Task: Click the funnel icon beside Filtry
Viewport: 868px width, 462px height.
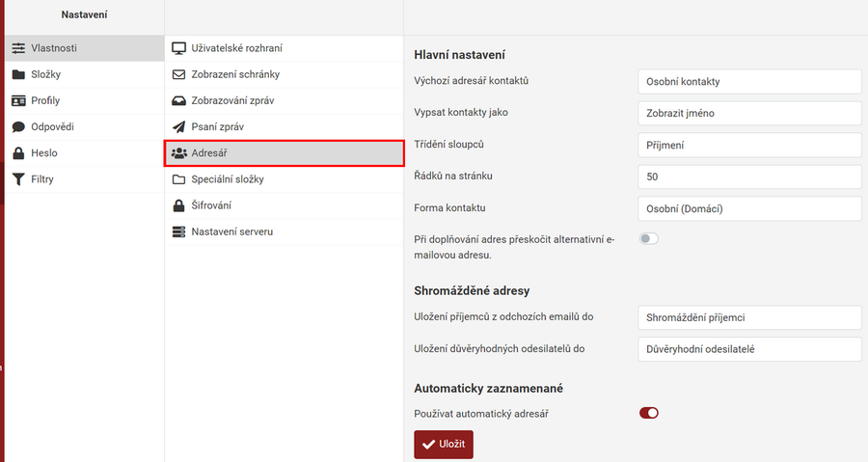Action: 18,178
